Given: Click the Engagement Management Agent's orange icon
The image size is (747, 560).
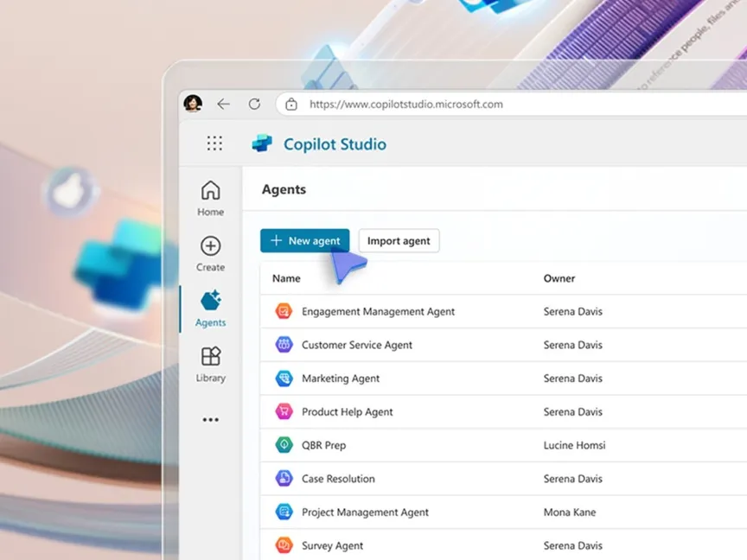Looking at the screenshot, I should click(x=284, y=311).
